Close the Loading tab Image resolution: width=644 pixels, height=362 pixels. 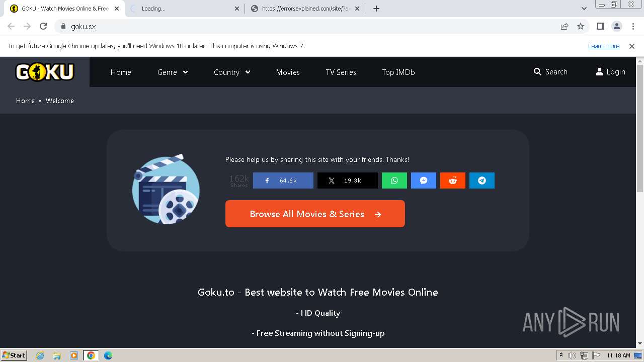click(x=237, y=9)
